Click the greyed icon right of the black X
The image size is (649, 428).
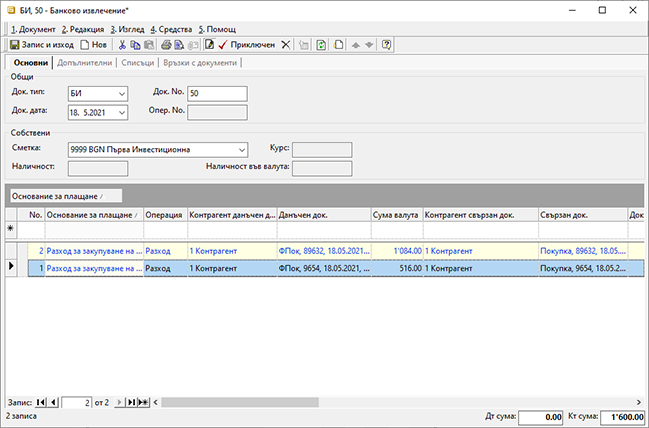coord(304,45)
